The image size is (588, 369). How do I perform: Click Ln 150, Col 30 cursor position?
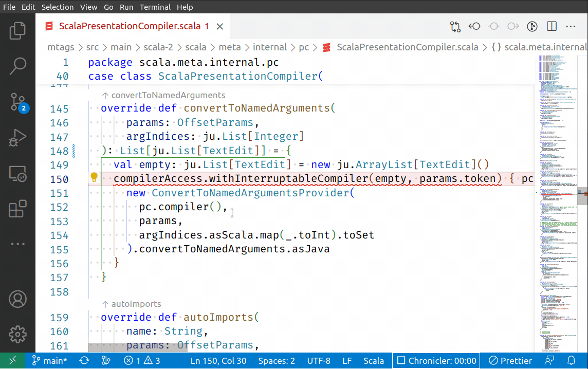pyautogui.click(x=218, y=361)
